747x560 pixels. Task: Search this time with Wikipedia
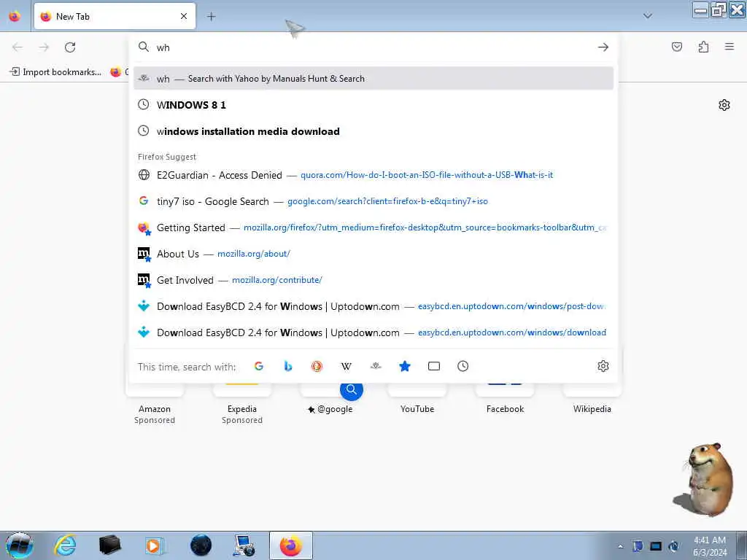tap(347, 366)
